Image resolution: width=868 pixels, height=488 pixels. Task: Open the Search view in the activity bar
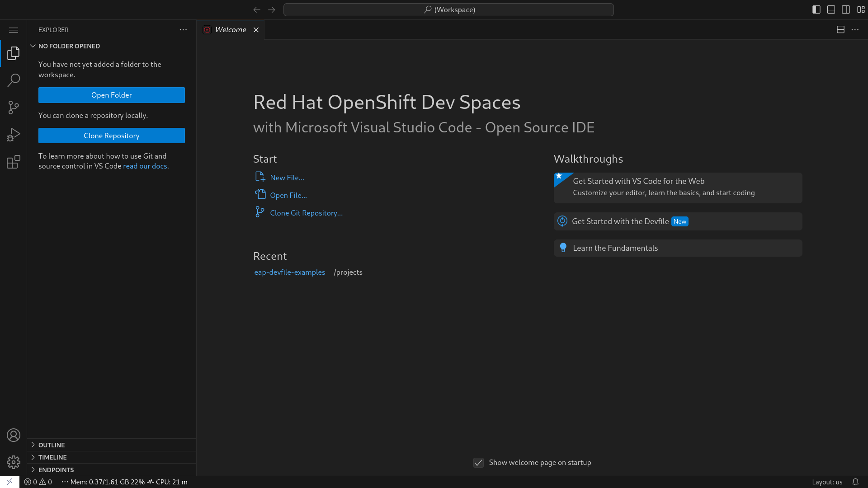click(x=14, y=80)
